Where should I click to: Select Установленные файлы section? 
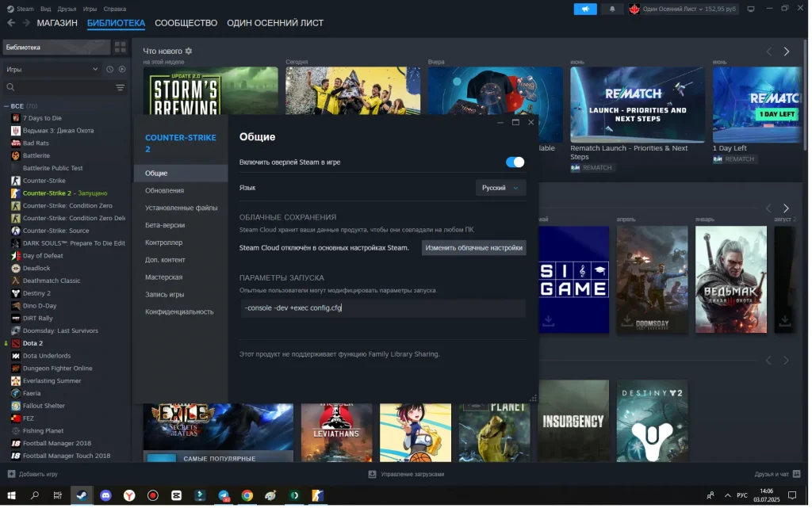(182, 208)
